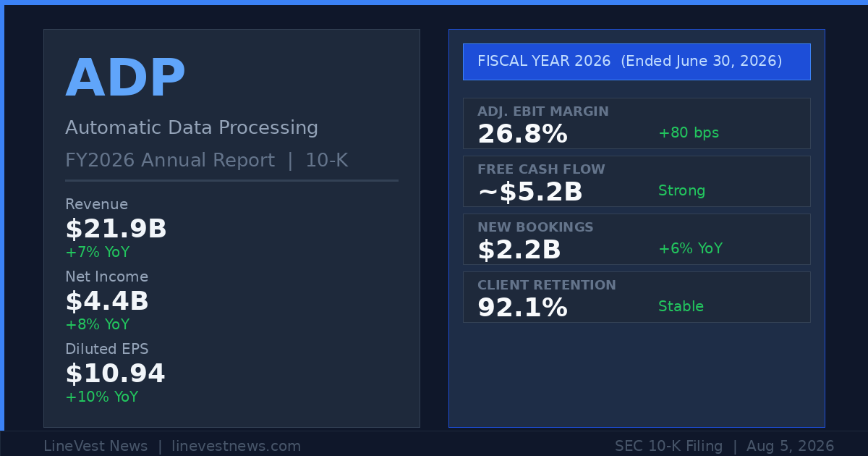Click the 'NEW BOOKINGS' label
This screenshot has height=456, width=868.
coord(535,227)
